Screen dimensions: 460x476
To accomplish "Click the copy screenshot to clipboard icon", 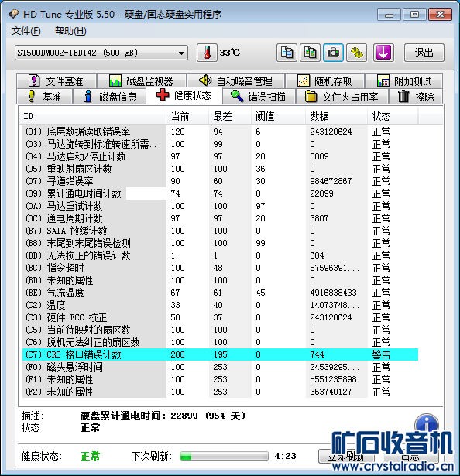I will (310, 53).
